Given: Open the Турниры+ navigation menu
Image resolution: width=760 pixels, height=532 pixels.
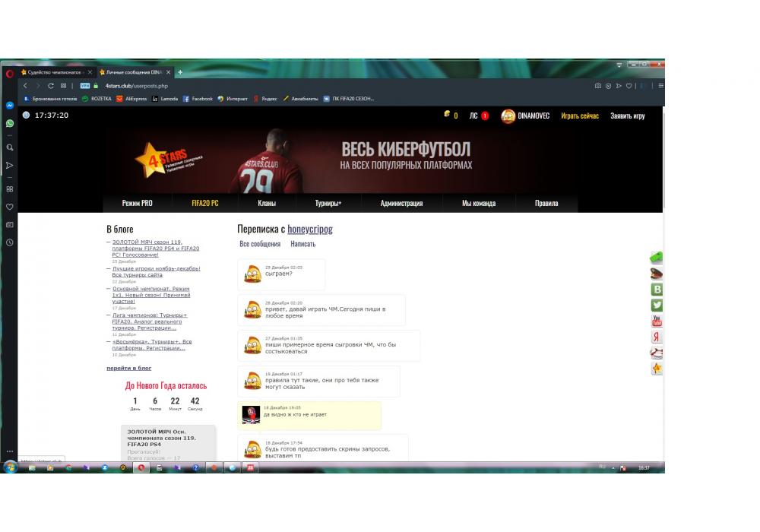Looking at the screenshot, I should tap(328, 203).
